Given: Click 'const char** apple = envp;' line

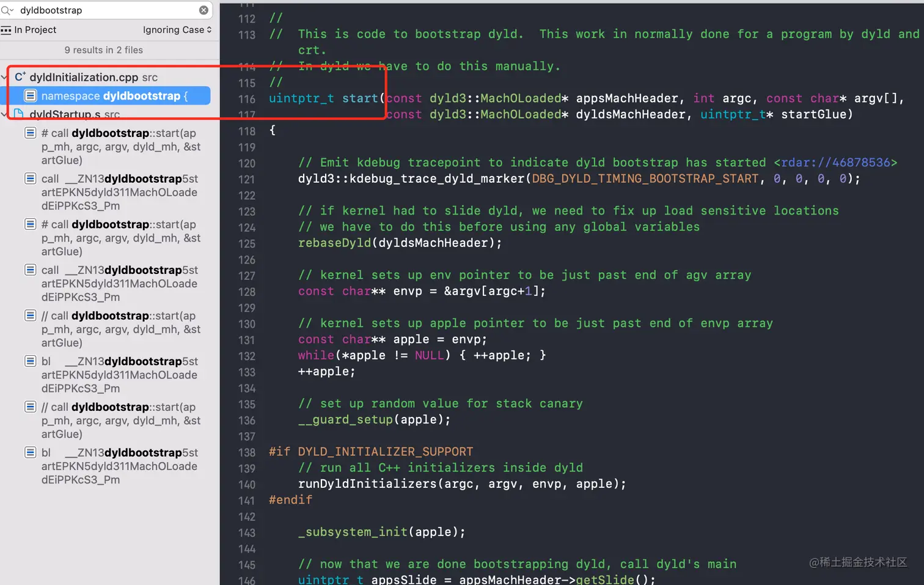Looking at the screenshot, I should pos(392,340).
